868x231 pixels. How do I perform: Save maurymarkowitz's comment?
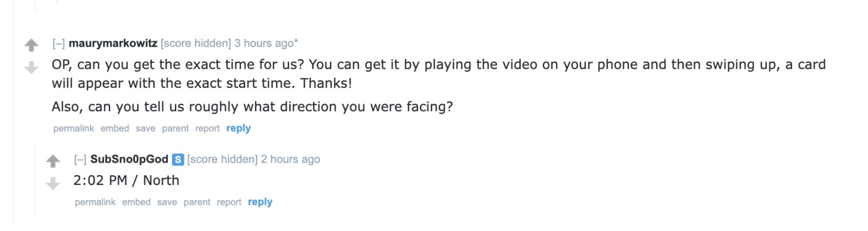point(145,129)
